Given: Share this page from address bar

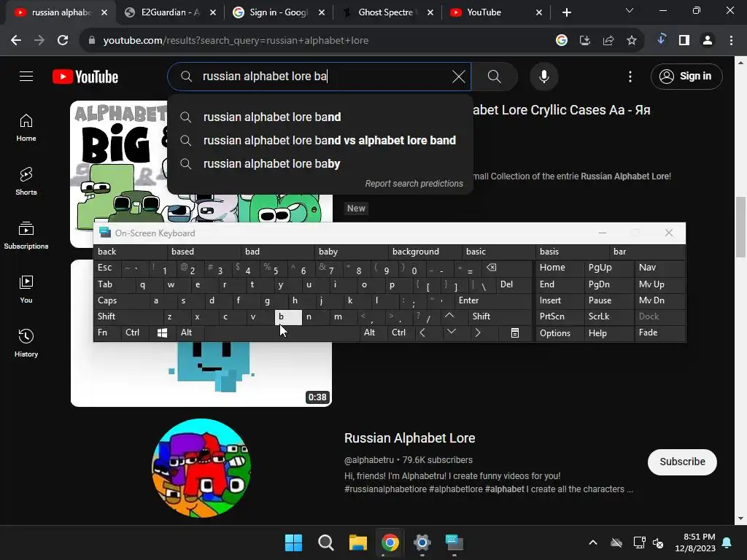Looking at the screenshot, I should click(608, 41).
